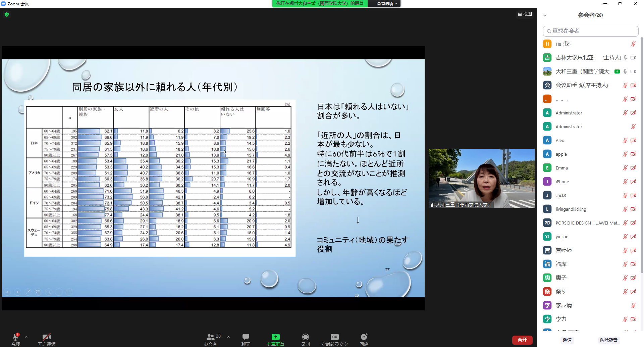
Task: Collapse the participants panel chevron
Action: click(x=545, y=15)
